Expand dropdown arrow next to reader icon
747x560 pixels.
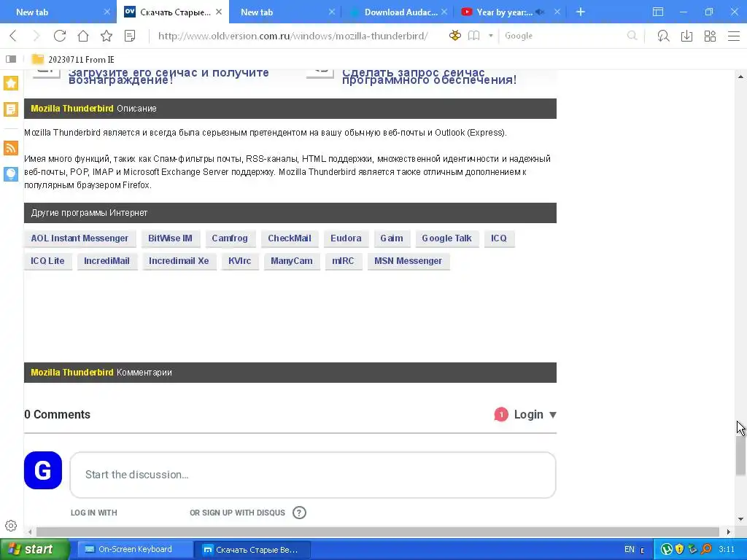491,36
